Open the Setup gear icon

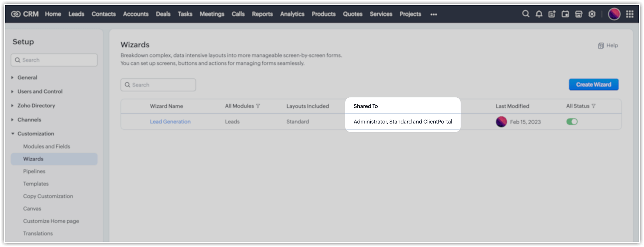pyautogui.click(x=592, y=14)
